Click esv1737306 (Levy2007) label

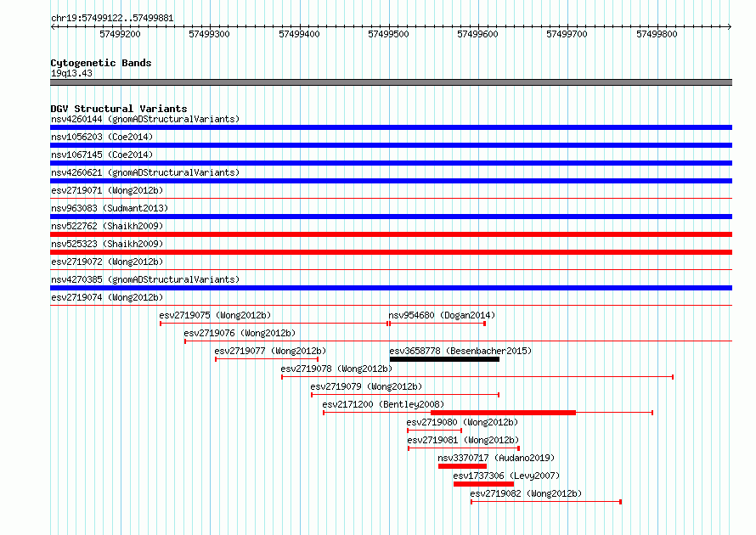(506, 476)
